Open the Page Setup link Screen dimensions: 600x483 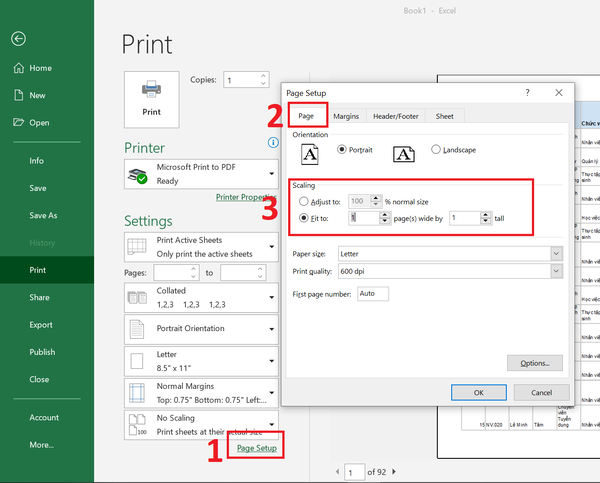click(257, 448)
